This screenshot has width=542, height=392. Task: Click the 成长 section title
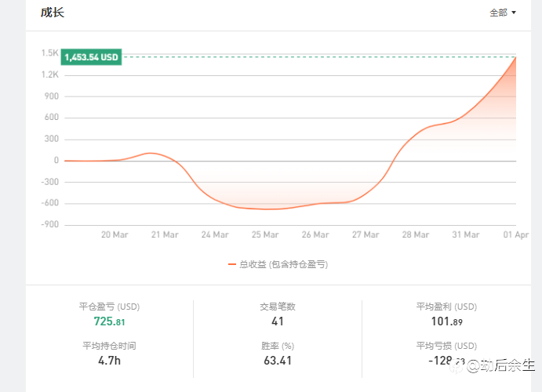pyautogui.click(x=52, y=13)
